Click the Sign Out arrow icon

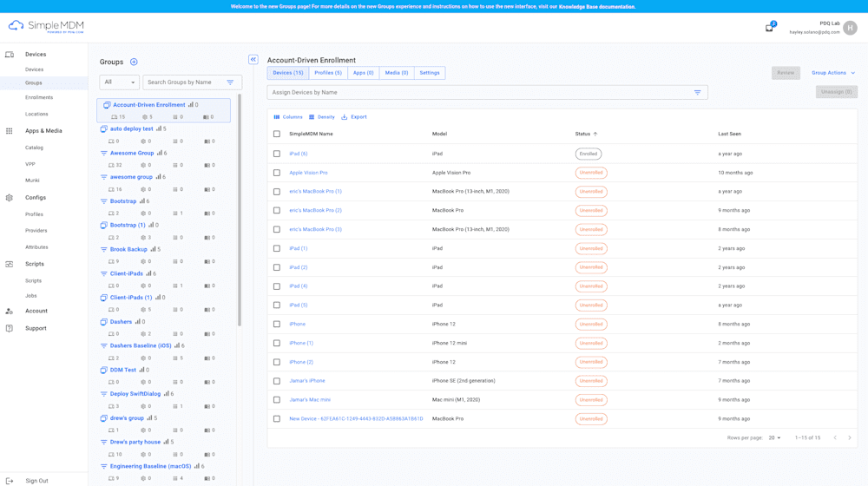10,481
